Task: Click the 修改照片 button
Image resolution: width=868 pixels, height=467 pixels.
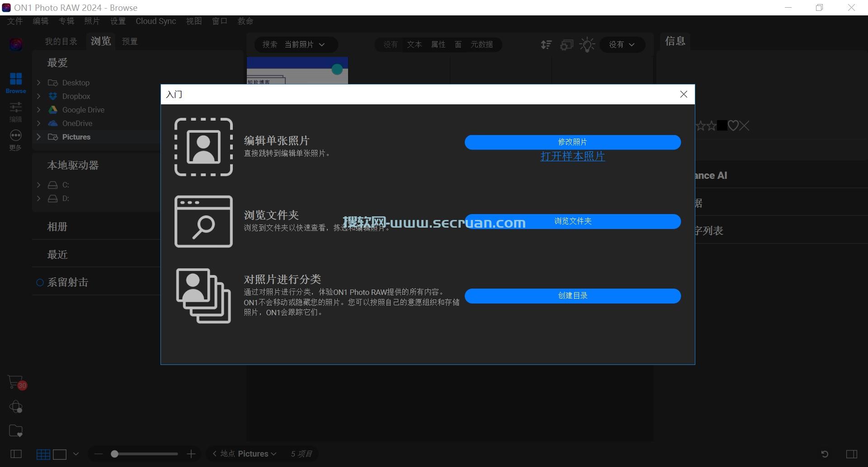Action: [573, 142]
